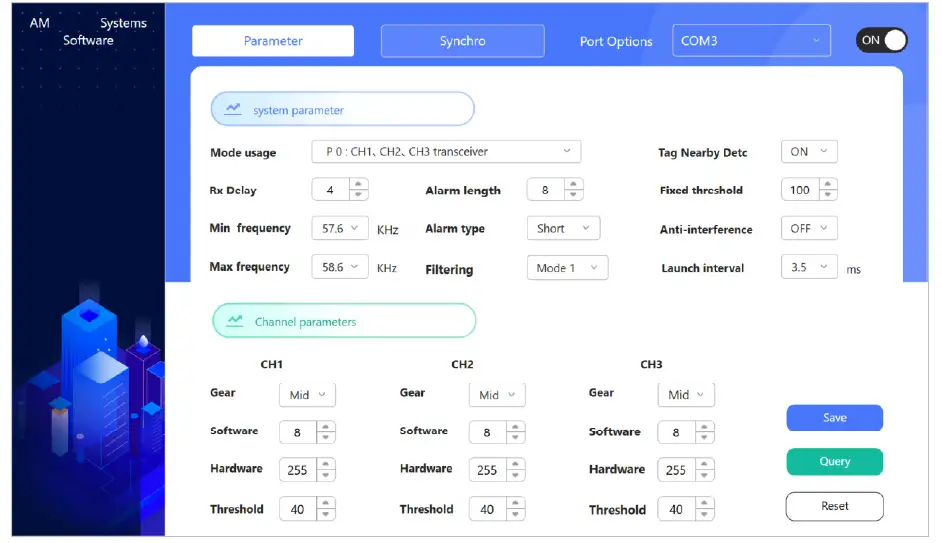Open the Anti-interference OFF dropdown
The width and height of the screenshot is (942, 543).
coord(809,228)
